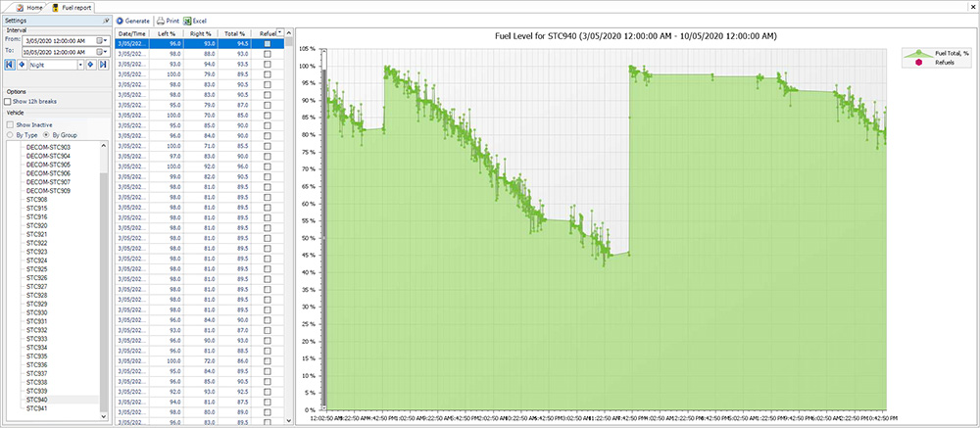Check Refuel box in the 85.5 total row
980x428 pixels.
[x=268, y=146]
